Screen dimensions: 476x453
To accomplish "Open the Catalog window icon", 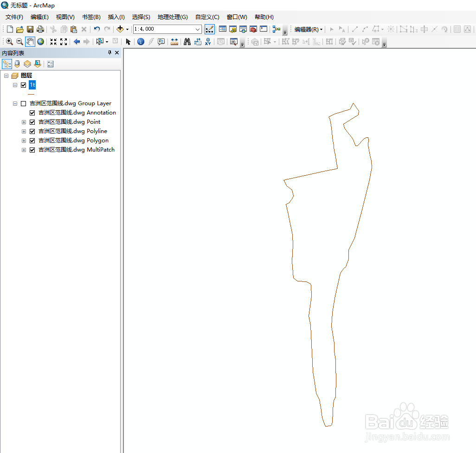I will click(233, 29).
